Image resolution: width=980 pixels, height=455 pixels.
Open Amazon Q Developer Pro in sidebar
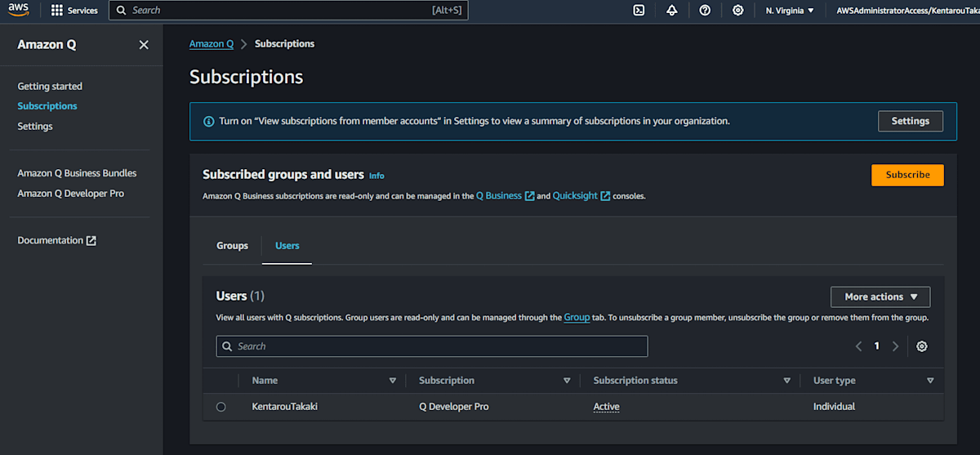(x=71, y=194)
